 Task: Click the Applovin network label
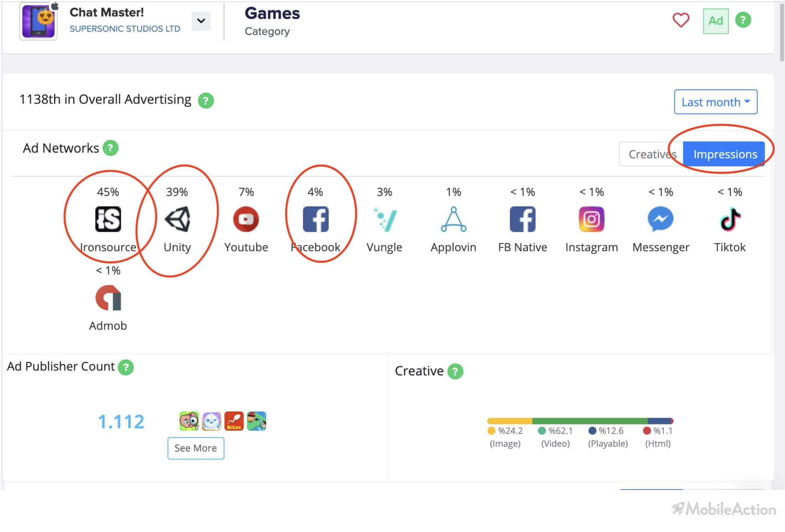point(453,247)
